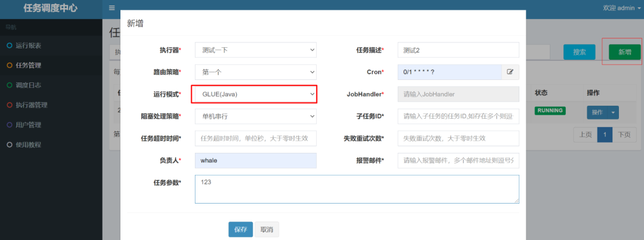Expand the 阻塞处理策略 dropdown
The image size is (644, 240).
tap(255, 116)
